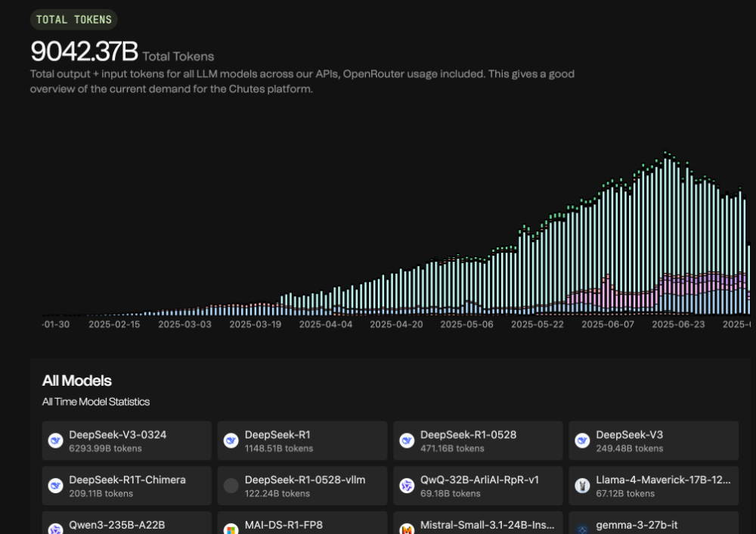Click the DeepSeek-V3 model icon

[582, 441]
